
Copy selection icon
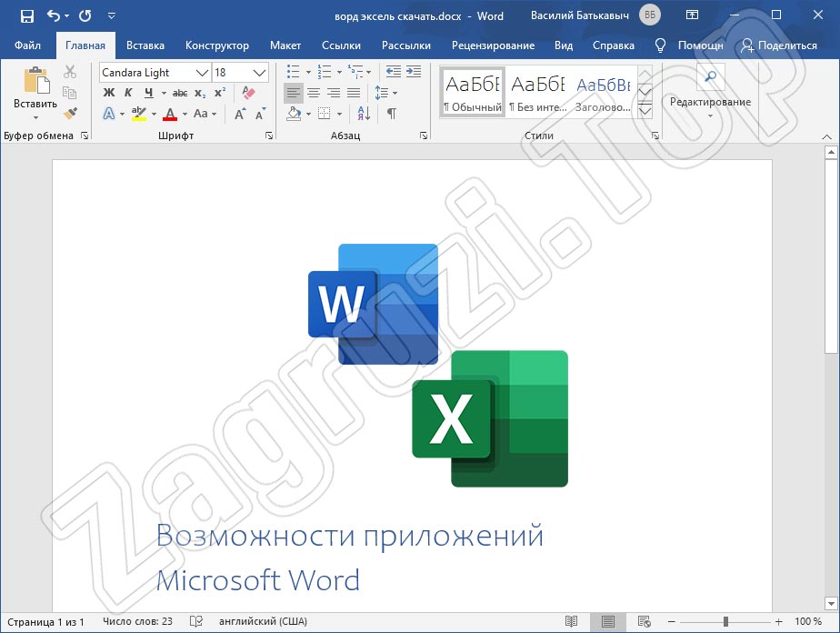point(70,92)
